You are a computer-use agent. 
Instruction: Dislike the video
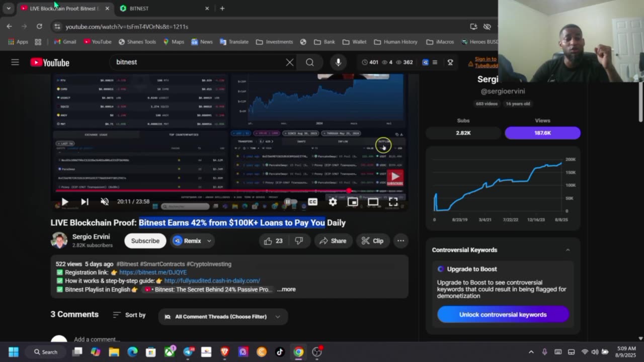(299, 241)
